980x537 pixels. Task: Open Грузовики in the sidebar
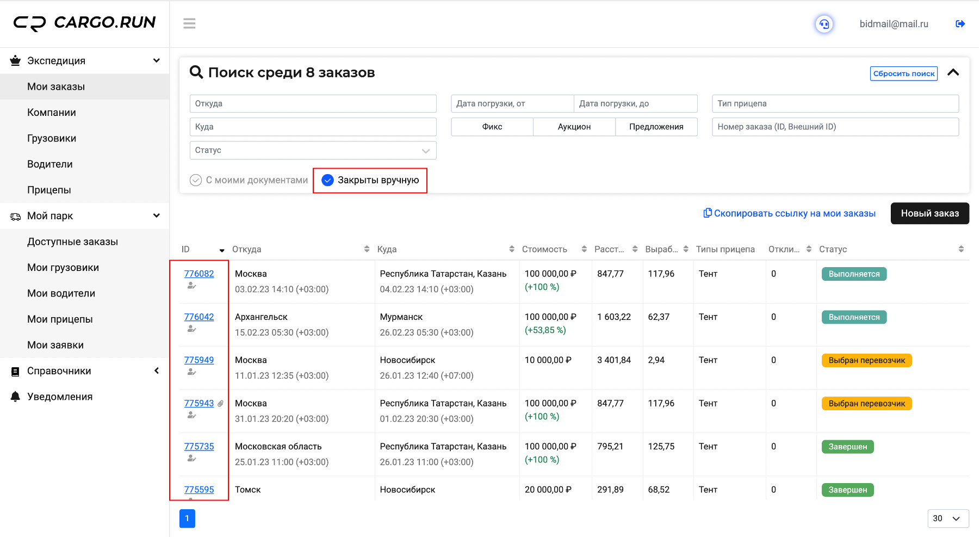(52, 138)
